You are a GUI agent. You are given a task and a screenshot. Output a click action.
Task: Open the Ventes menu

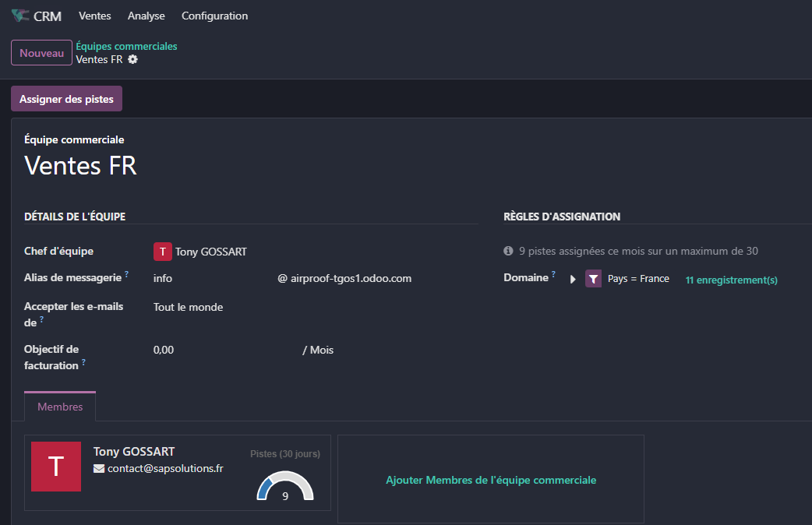point(94,16)
